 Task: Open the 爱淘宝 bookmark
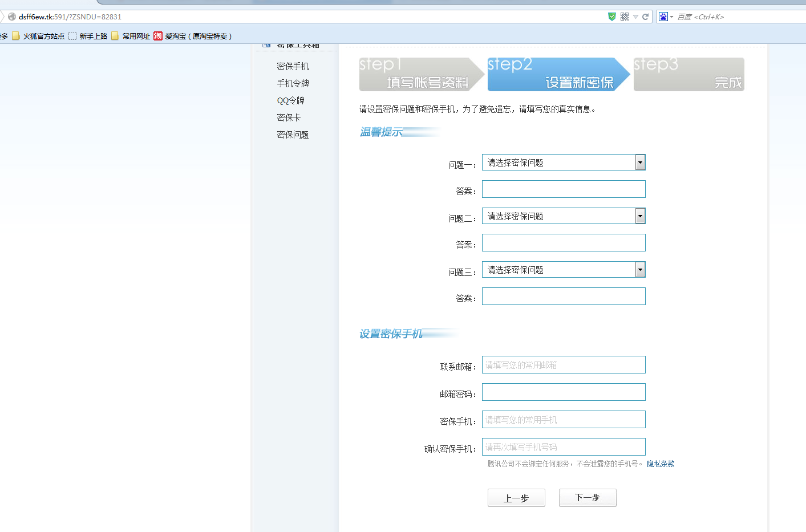coord(193,36)
